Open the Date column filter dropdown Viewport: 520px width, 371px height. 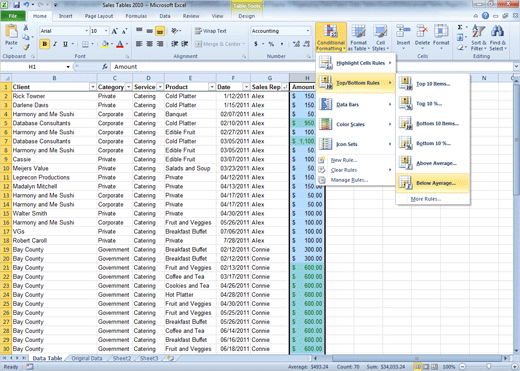coord(246,87)
